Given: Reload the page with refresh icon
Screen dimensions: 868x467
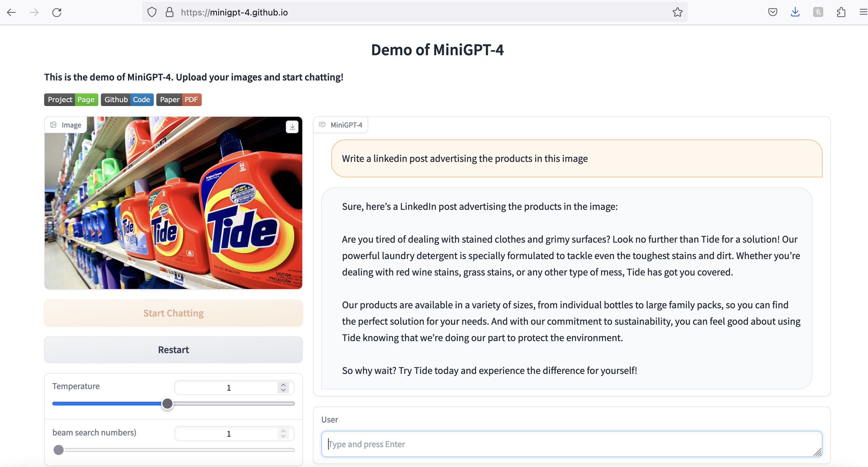Looking at the screenshot, I should tap(57, 12).
